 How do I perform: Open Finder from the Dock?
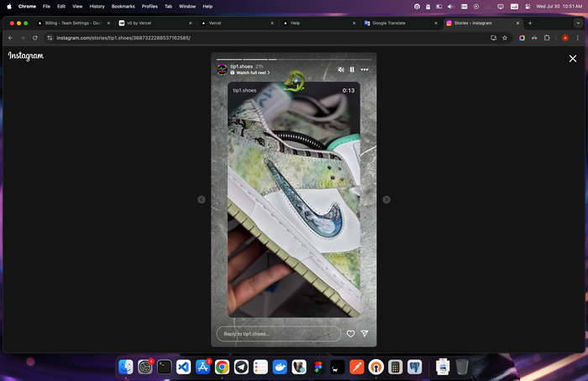click(x=126, y=367)
